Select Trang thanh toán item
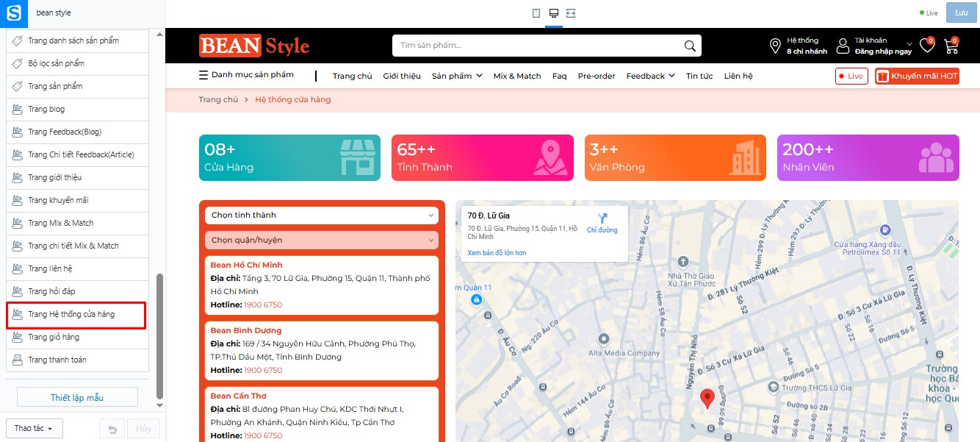This screenshot has width=980, height=442. click(x=77, y=360)
